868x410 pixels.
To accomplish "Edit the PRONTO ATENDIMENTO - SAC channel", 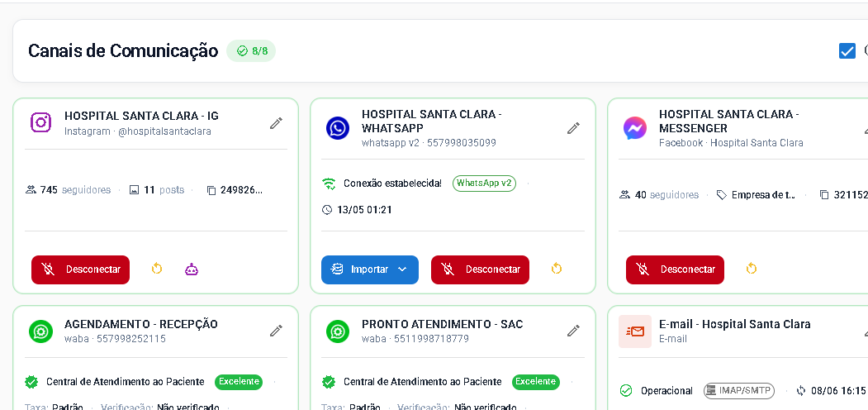I will pyautogui.click(x=573, y=331).
